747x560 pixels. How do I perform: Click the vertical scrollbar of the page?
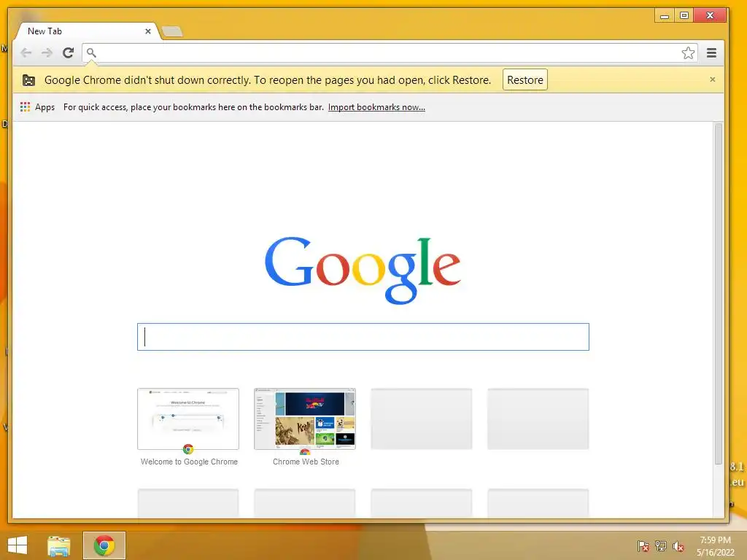[719, 294]
